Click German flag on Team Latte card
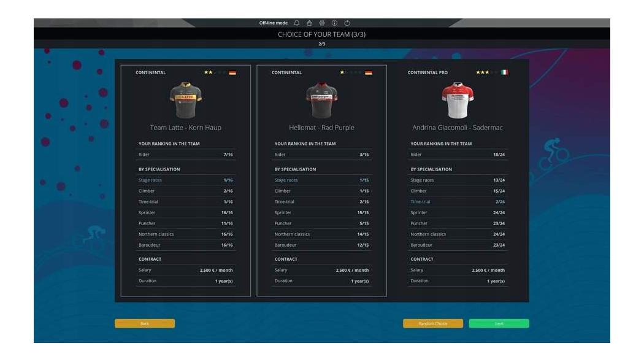The image size is (644, 362). (x=232, y=73)
